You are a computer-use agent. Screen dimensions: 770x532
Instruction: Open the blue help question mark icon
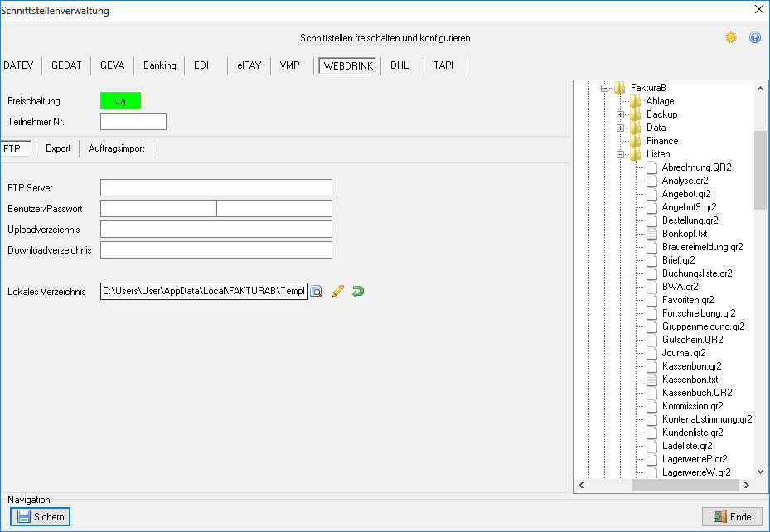755,37
